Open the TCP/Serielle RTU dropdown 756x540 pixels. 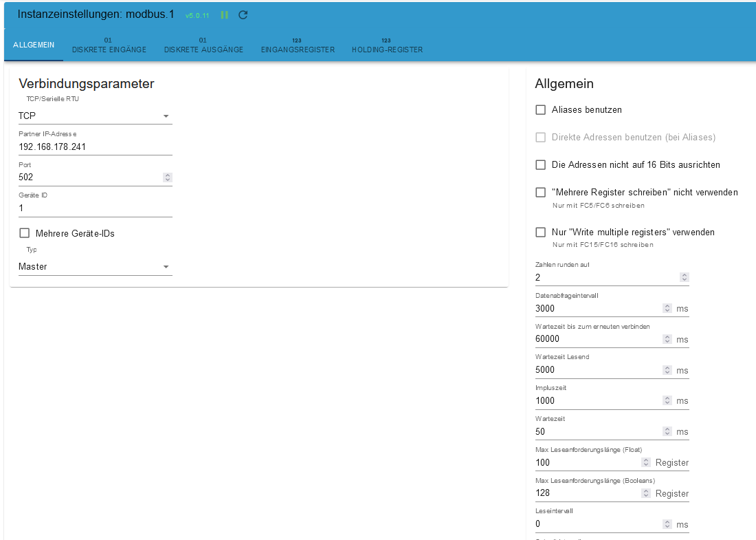point(95,116)
